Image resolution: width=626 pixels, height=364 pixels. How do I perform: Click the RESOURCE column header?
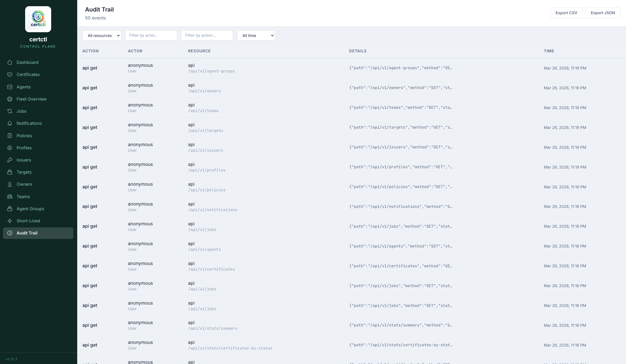199,51
